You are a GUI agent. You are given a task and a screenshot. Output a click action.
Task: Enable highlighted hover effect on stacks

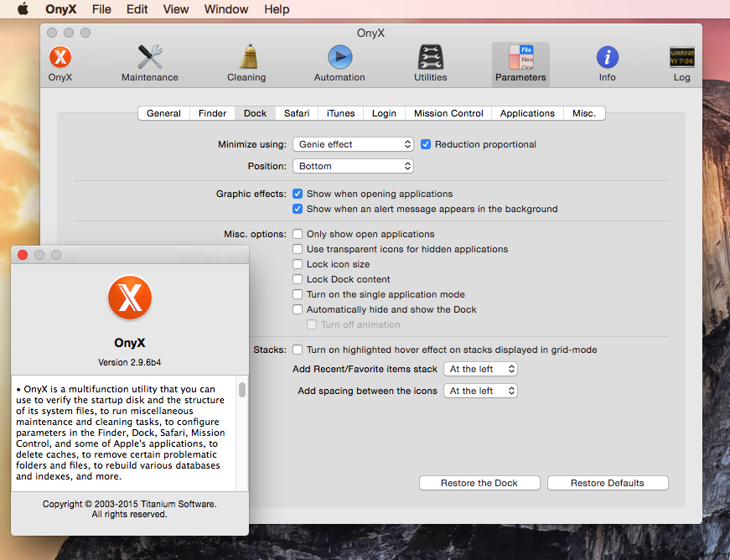click(x=298, y=350)
